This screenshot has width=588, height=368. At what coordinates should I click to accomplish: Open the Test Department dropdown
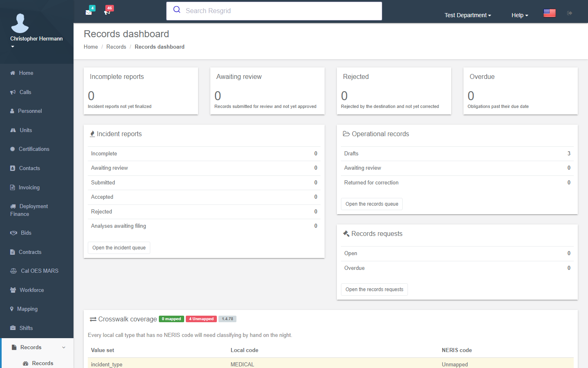coord(468,15)
